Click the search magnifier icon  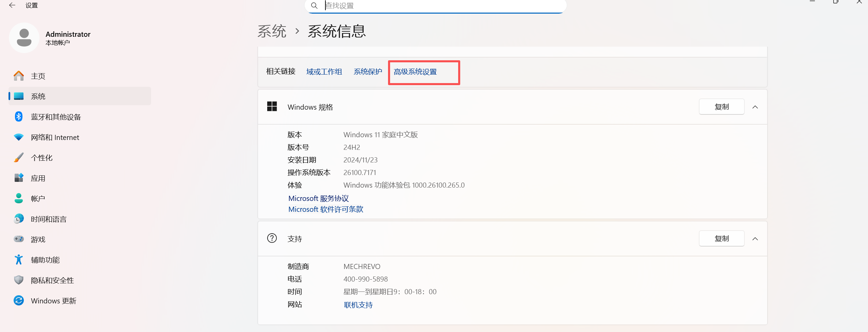314,5
